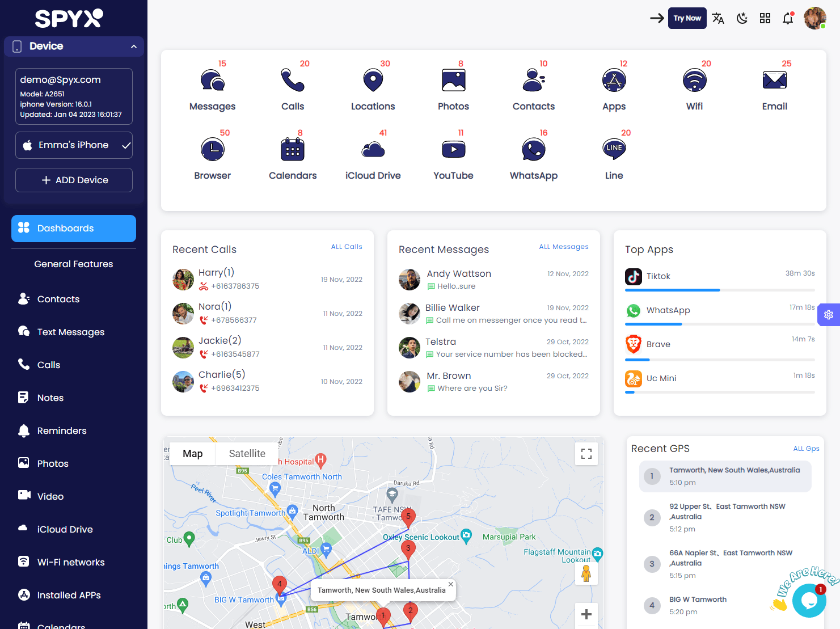Toggle dark mode moon icon
840x629 pixels.
point(742,18)
